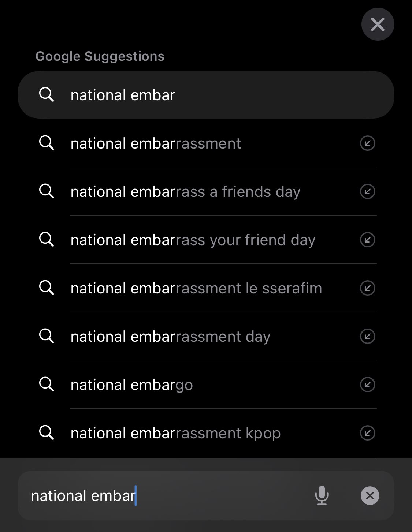Insert 'embarrassment day' using its arrow icon
Image resolution: width=412 pixels, height=532 pixels.
click(x=367, y=336)
